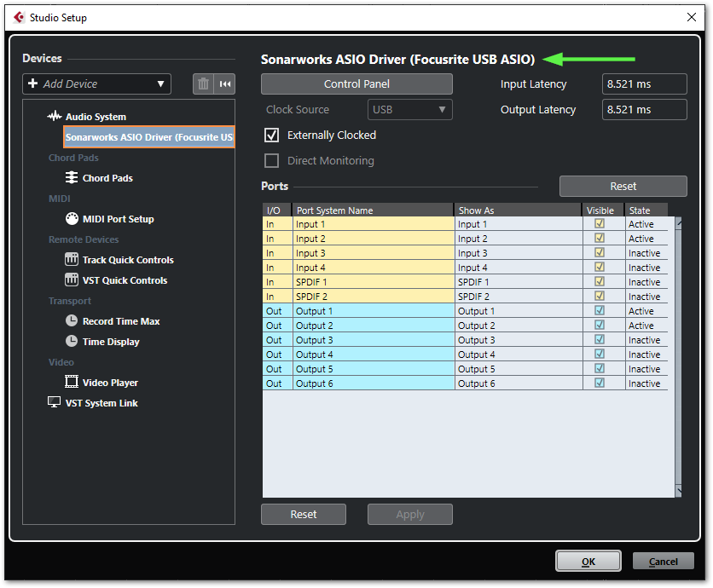Click Port System Name cell Output 2
This screenshot has width=713, height=588.
374,326
